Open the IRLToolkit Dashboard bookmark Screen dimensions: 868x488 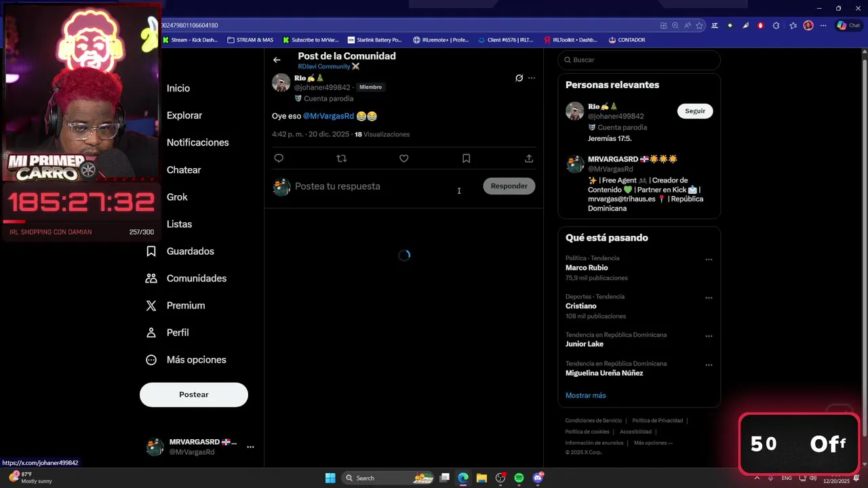click(570, 40)
